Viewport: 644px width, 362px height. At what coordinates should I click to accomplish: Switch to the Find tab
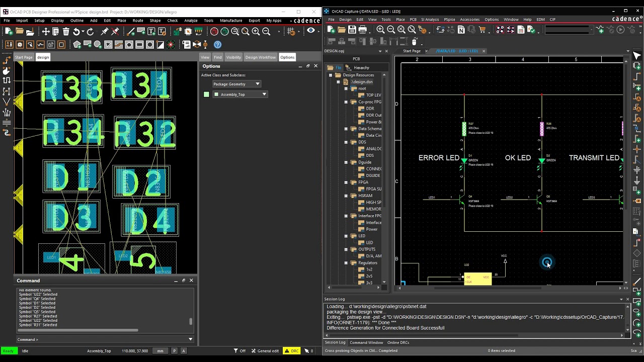(x=217, y=57)
